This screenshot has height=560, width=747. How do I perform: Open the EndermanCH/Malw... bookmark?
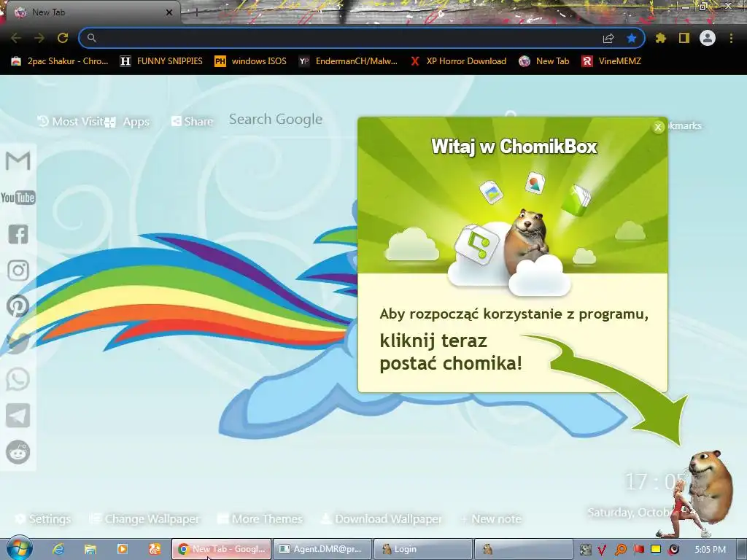349,61
